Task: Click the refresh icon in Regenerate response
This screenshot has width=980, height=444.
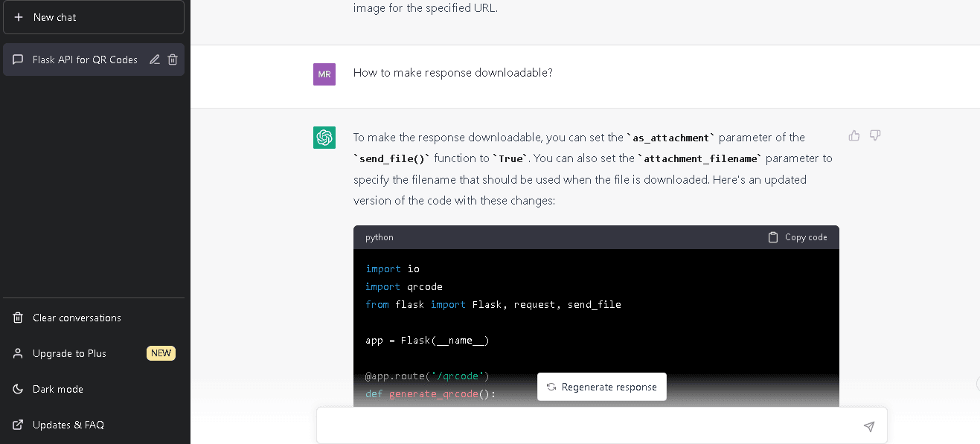Action: [x=551, y=387]
